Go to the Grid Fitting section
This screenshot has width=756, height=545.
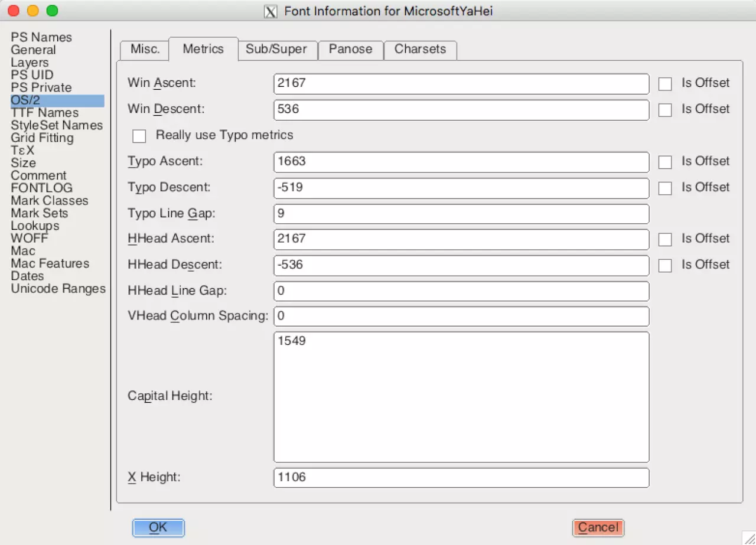click(x=42, y=138)
